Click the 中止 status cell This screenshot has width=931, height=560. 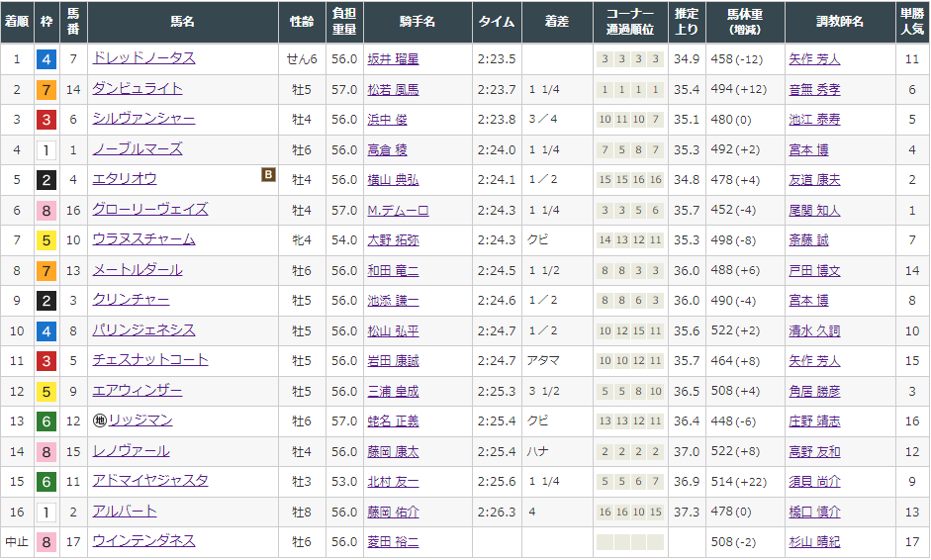(17, 541)
